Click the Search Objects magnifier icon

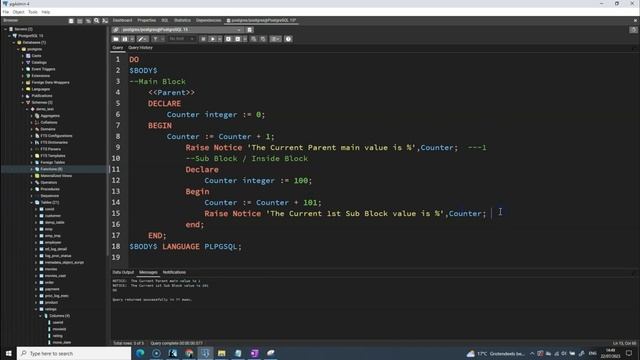pos(97,20)
